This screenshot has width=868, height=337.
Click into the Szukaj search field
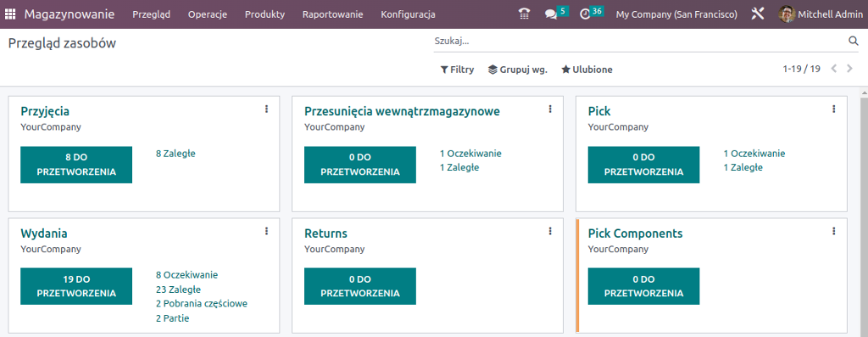click(x=639, y=41)
